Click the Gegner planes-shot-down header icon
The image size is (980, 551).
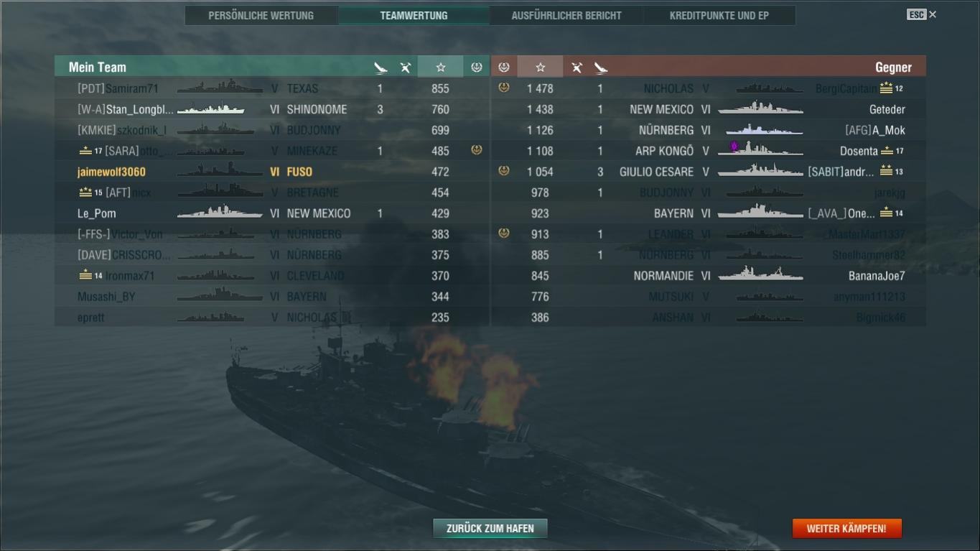click(x=577, y=68)
